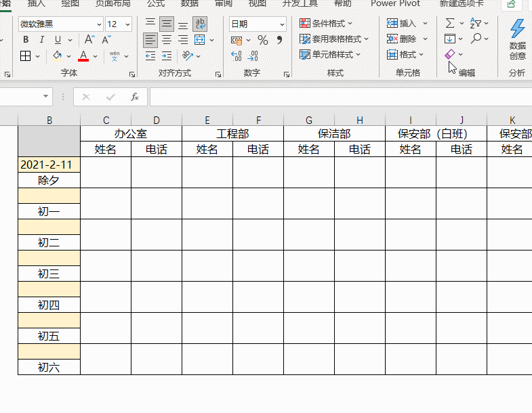Increase font size with large A
Screen dimensions: 532x413
click(x=89, y=40)
